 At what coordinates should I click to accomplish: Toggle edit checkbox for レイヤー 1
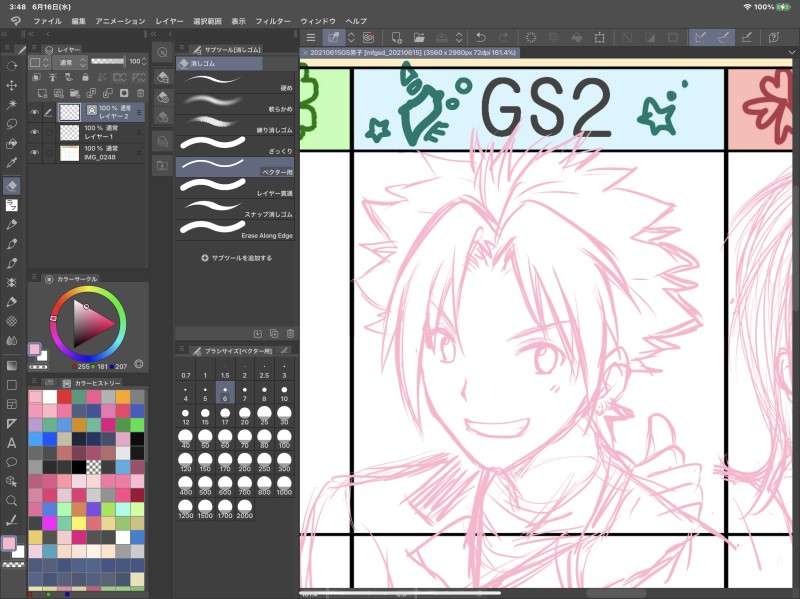pos(49,132)
